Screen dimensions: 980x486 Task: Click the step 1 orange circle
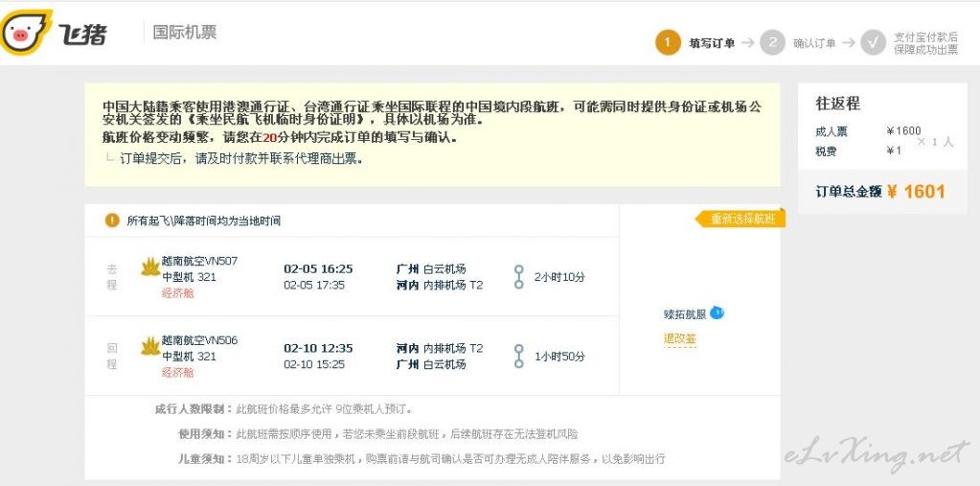pos(668,43)
